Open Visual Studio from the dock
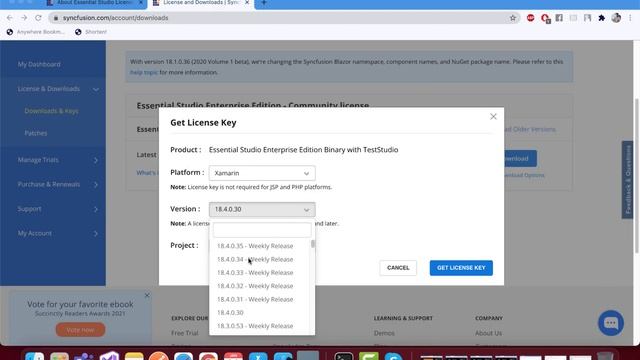 109,356
